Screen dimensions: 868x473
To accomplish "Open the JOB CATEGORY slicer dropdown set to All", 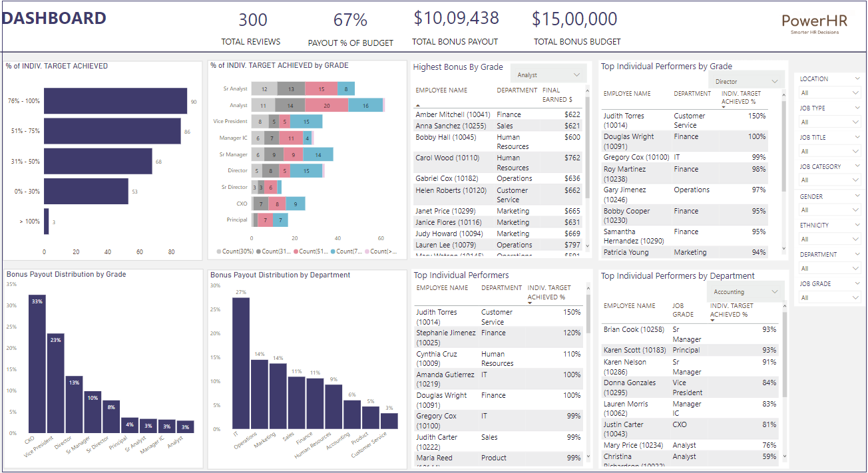I will click(829, 180).
